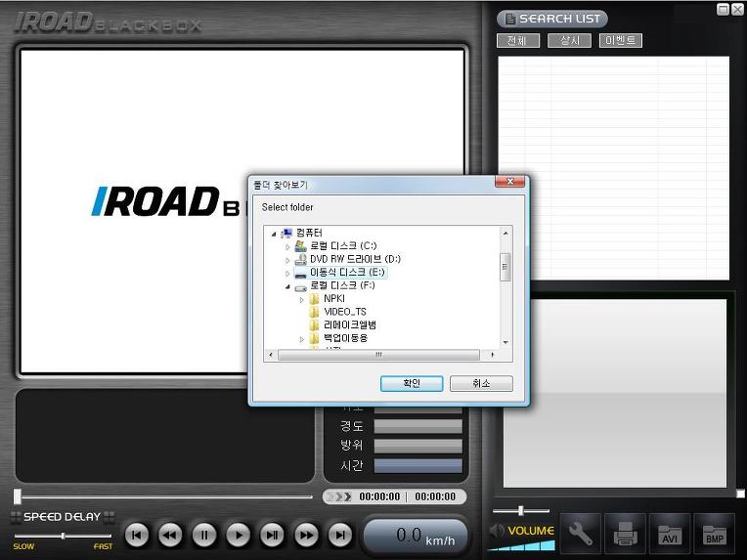Close the folder browse dialog
The width and height of the screenshot is (747, 560).
point(509,182)
